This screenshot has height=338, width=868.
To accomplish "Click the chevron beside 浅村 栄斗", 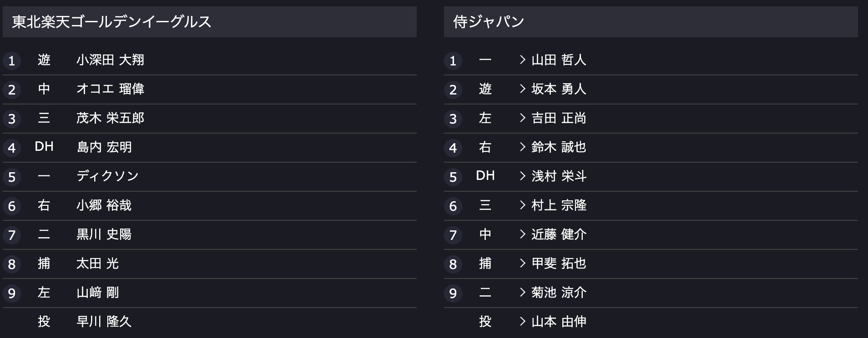I will tap(523, 176).
